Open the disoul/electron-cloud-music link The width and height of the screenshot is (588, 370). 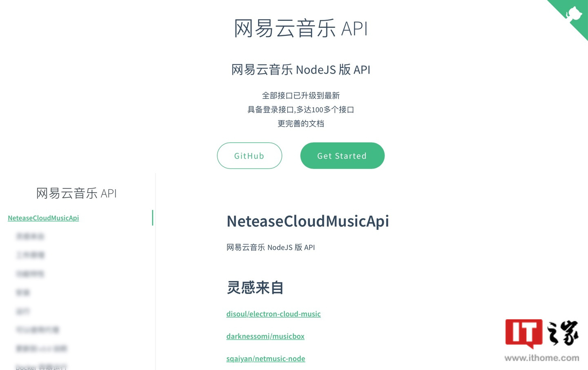coord(274,314)
